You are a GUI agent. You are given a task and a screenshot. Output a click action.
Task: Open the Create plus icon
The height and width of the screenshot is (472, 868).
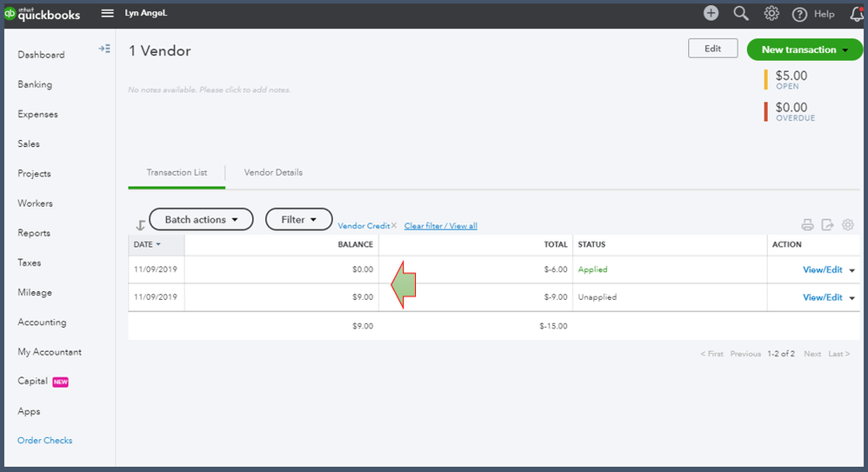point(711,13)
